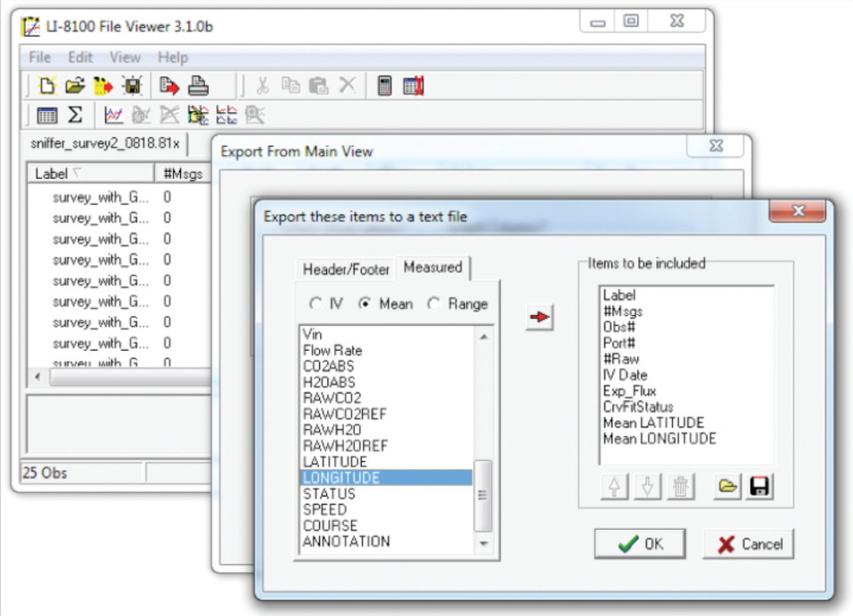Click the yellow import icon with red arrow
Screen dimensions: 853x616
[x=103, y=86]
